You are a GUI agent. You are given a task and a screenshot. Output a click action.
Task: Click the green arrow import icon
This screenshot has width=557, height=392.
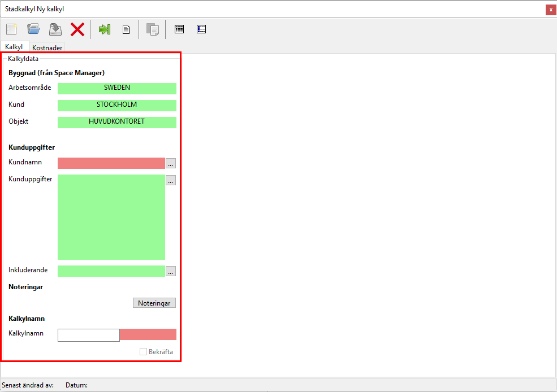pyautogui.click(x=105, y=29)
